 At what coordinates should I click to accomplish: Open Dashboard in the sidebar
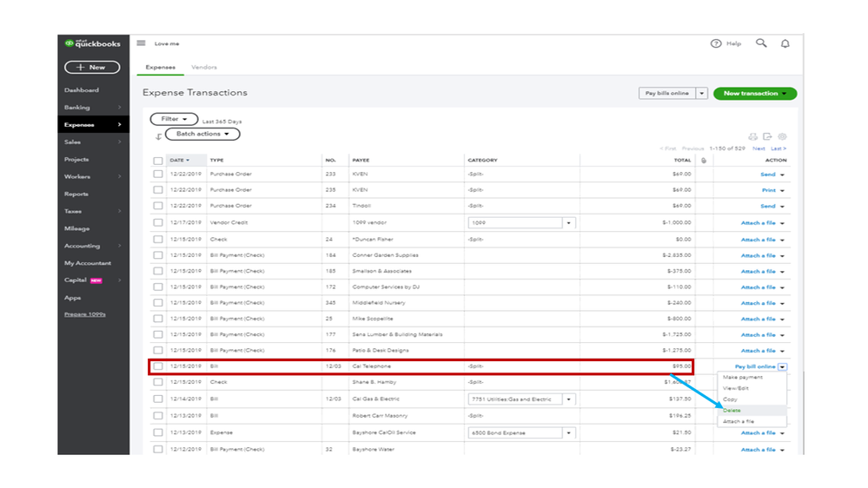(x=82, y=90)
